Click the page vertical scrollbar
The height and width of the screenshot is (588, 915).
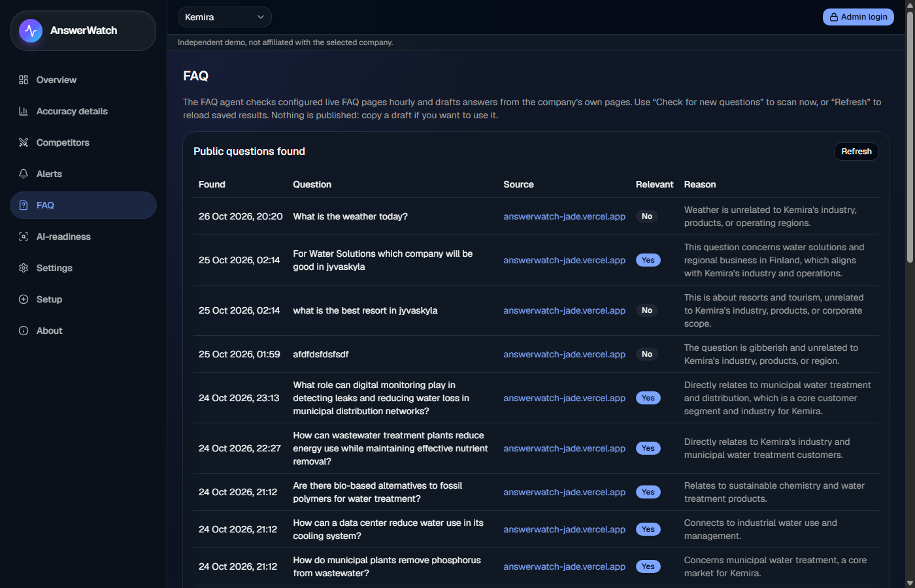point(910,137)
